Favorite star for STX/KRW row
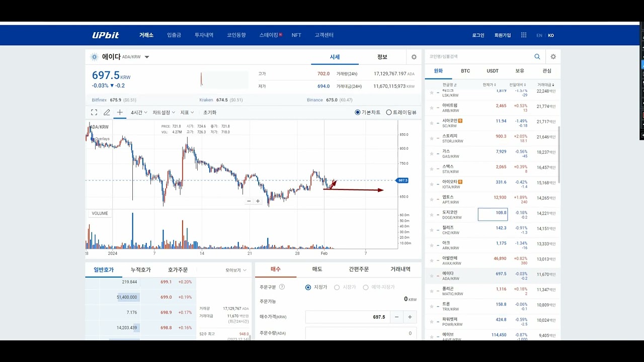This screenshot has height=362, width=644. 431,169
